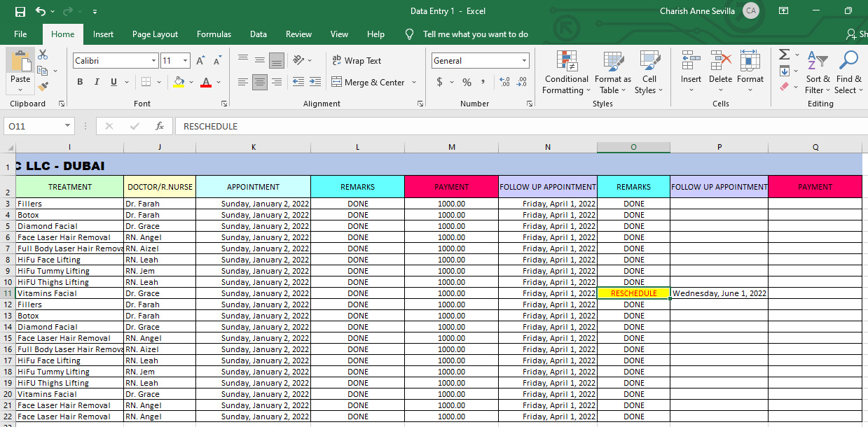Image resolution: width=868 pixels, height=427 pixels.
Task: Expand the Calibri font name dropdown
Action: [153, 61]
